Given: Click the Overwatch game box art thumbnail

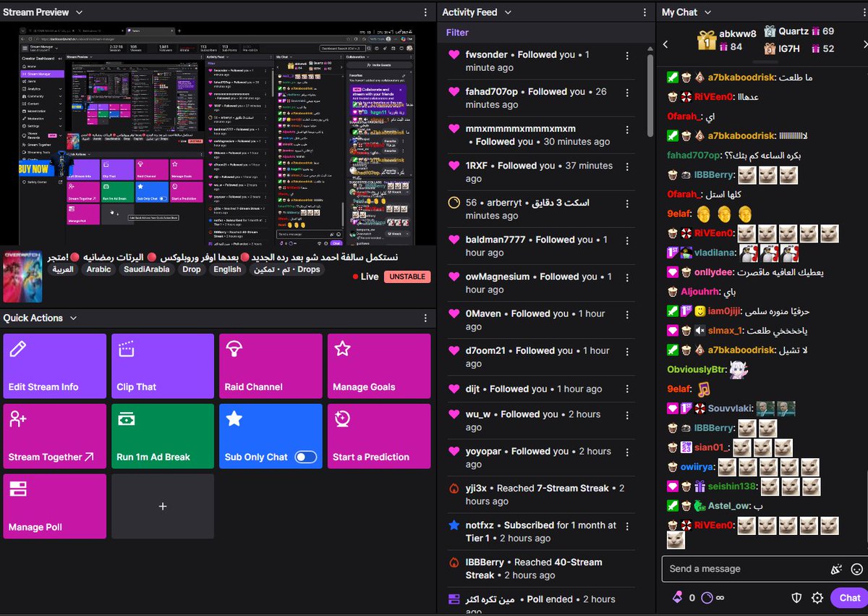Looking at the screenshot, I should coord(22,277).
